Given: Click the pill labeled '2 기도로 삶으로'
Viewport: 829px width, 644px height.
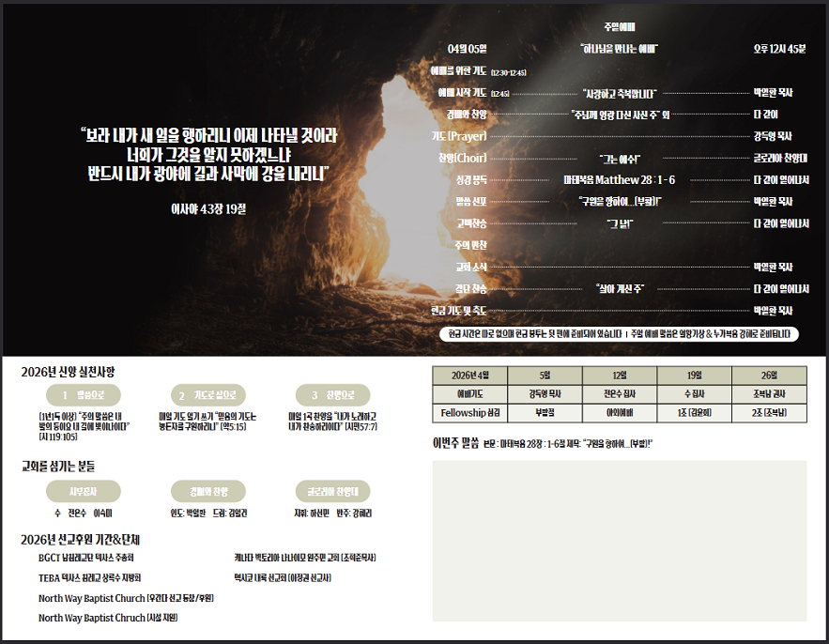Looking at the screenshot, I should coord(208,395).
